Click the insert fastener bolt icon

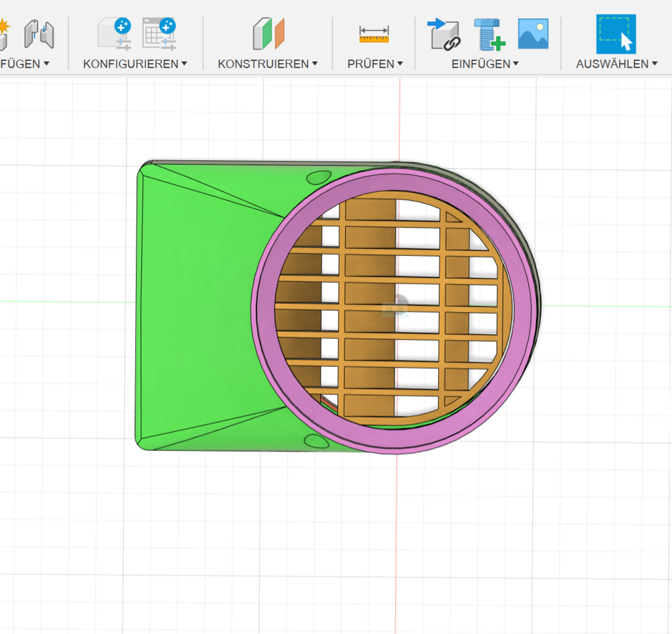coord(490,34)
